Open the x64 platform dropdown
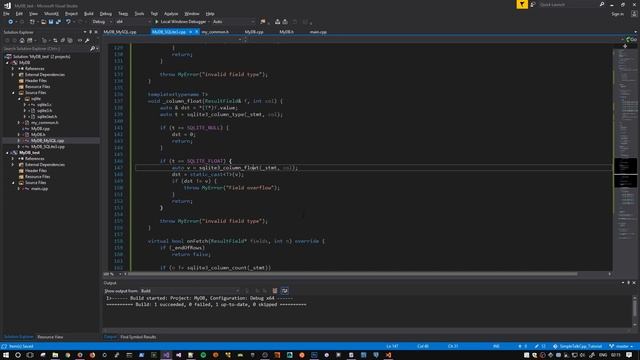This screenshot has height=360, width=640. (x=133, y=22)
